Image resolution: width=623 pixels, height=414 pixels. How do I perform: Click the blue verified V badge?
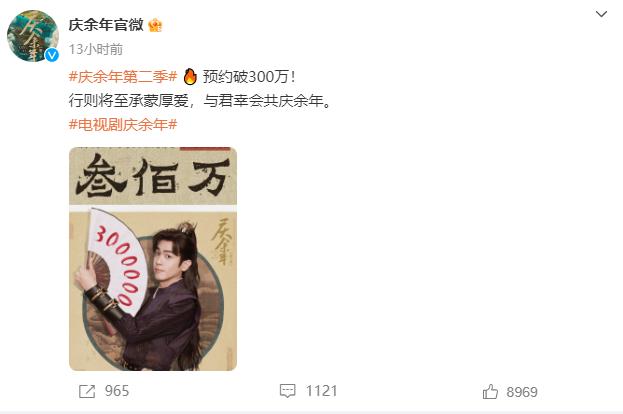click(52, 55)
